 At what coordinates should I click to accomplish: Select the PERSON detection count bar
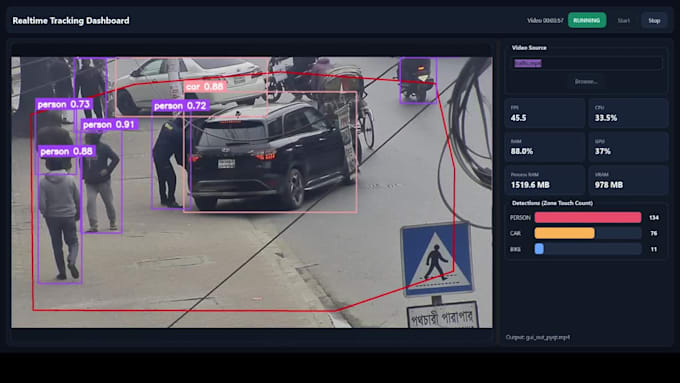click(588, 217)
